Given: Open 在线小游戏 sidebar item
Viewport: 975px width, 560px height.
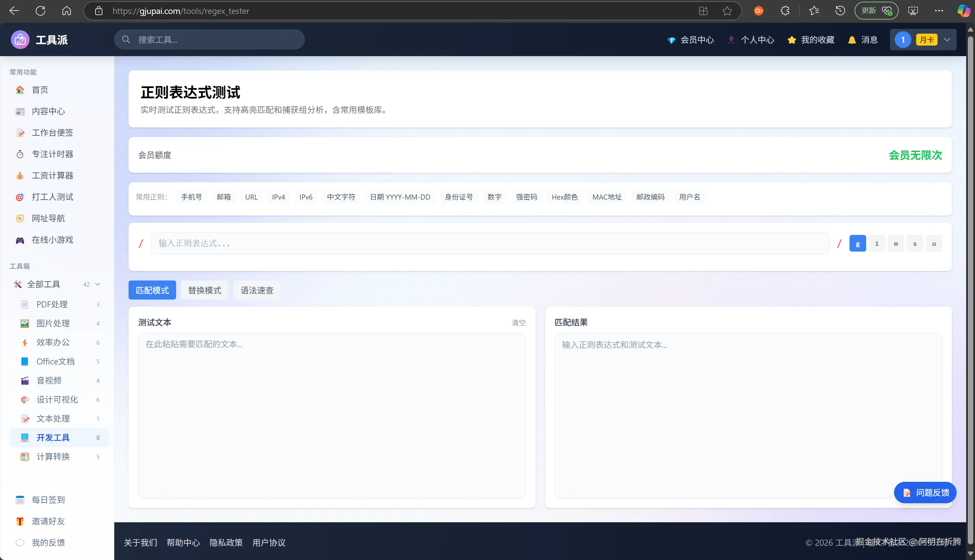Looking at the screenshot, I should pos(59,240).
